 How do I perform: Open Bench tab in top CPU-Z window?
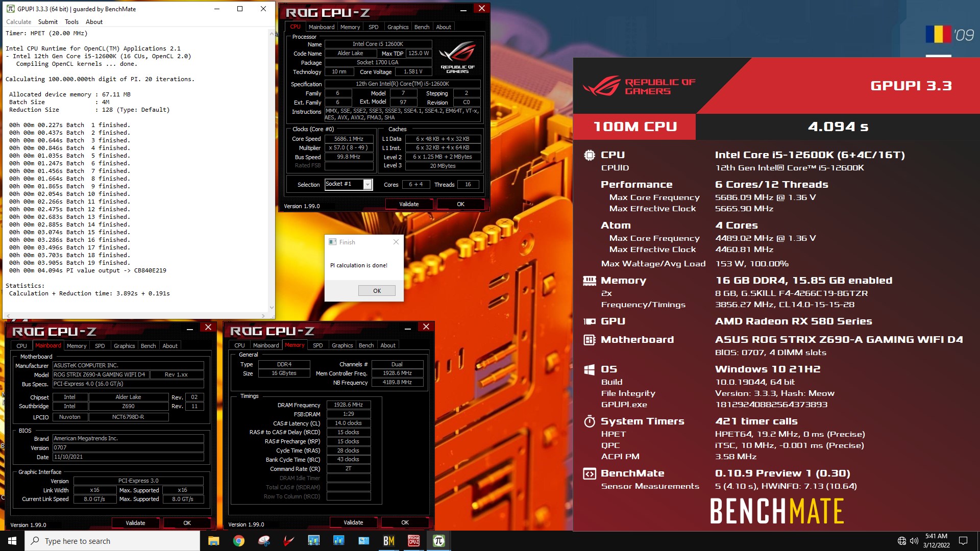[422, 27]
